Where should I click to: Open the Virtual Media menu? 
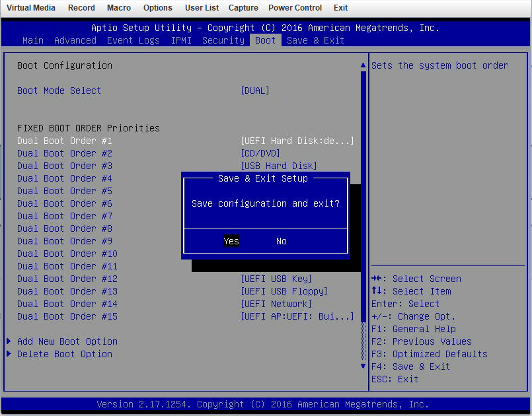31,8
